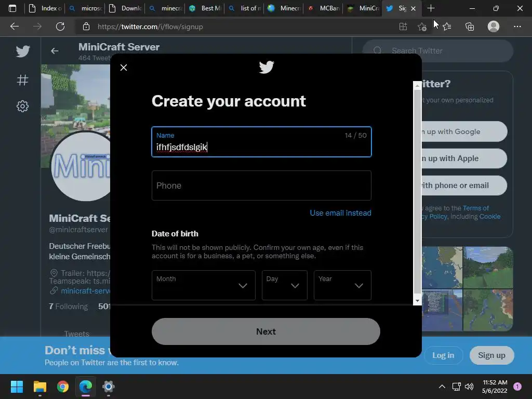Open the Favorites list
The image size is (532, 399).
click(x=447, y=26)
